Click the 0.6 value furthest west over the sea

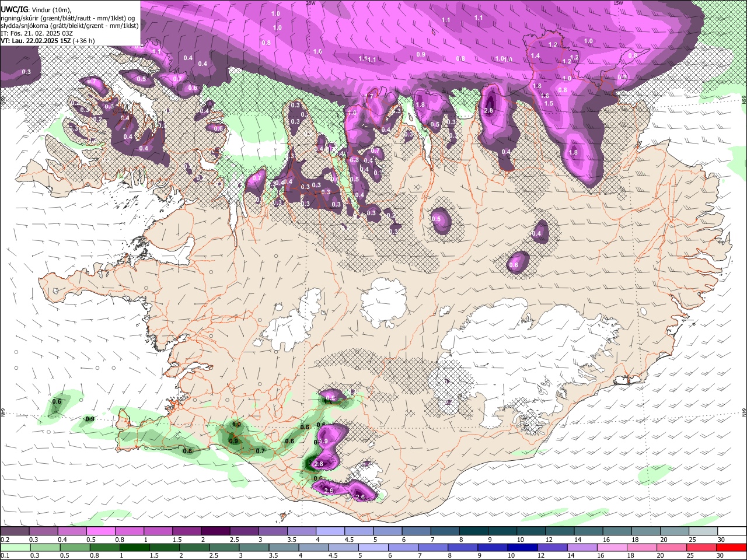pos(57,401)
